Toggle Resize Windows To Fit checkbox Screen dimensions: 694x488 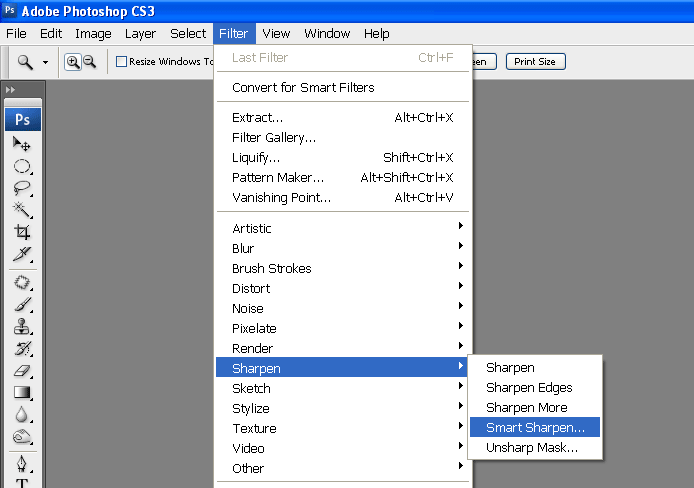(121, 61)
